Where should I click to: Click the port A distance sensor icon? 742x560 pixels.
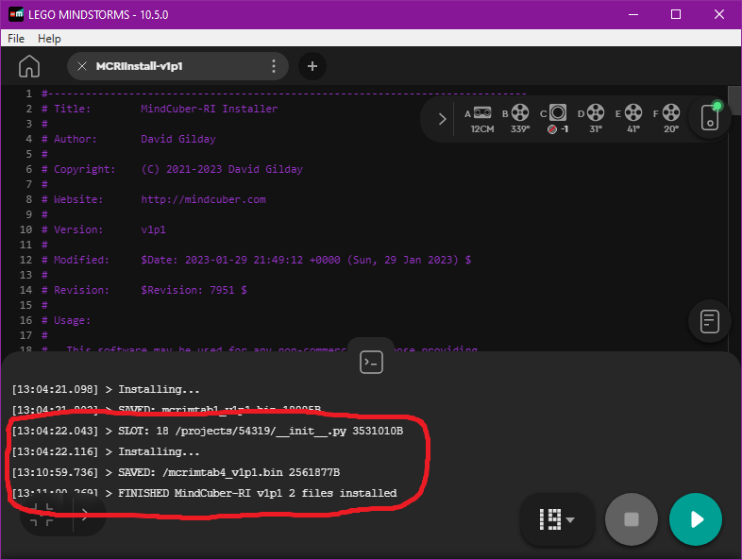pyautogui.click(x=482, y=113)
